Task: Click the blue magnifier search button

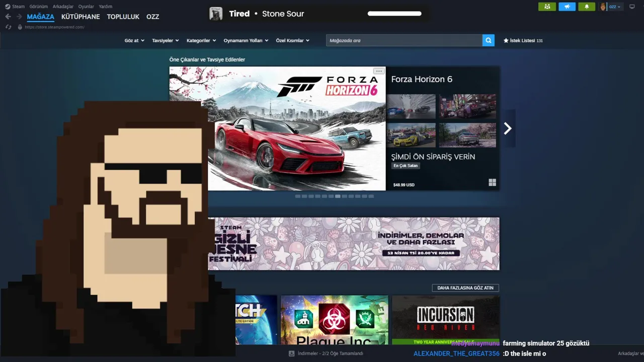Action: point(488,40)
